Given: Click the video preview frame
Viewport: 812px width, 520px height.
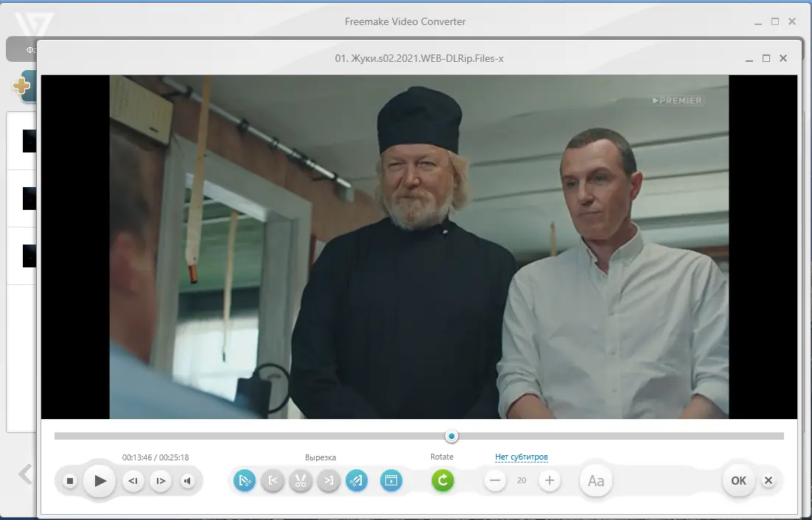Looking at the screenshot, I should click(x=419, y=247).
